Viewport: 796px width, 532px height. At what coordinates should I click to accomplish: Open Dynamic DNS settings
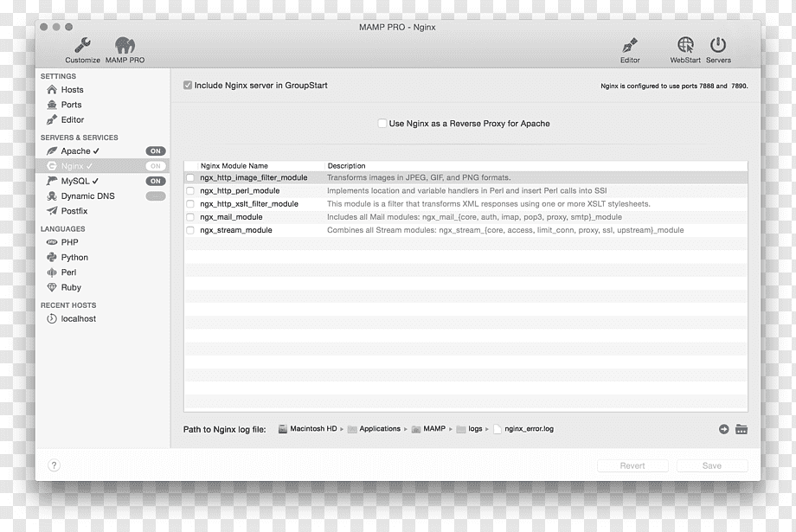88,196
